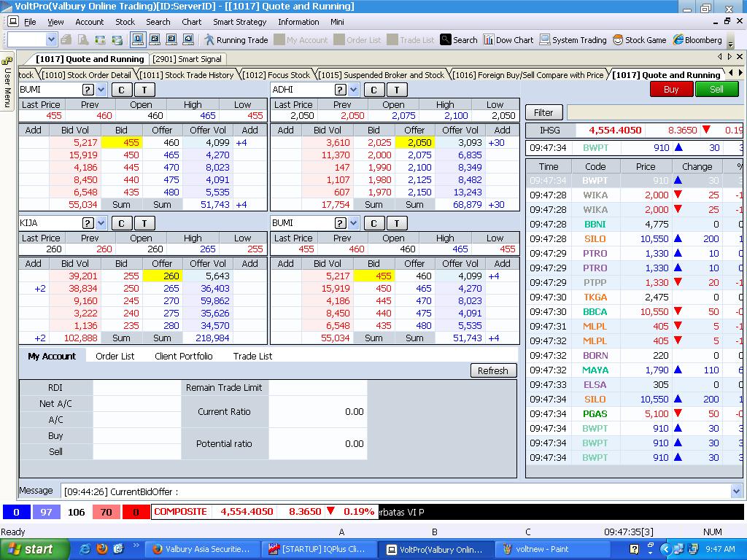Open the Smart Strategy menu

(239, 22)
